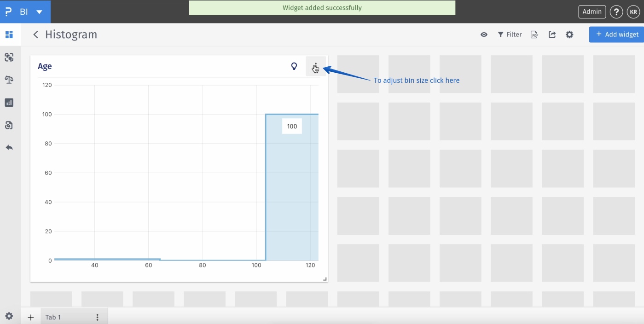Open sidebar settings gear at bottom-left
This screenshot has width=644, height=324.
pyautogui.click(x=9, y=316)
